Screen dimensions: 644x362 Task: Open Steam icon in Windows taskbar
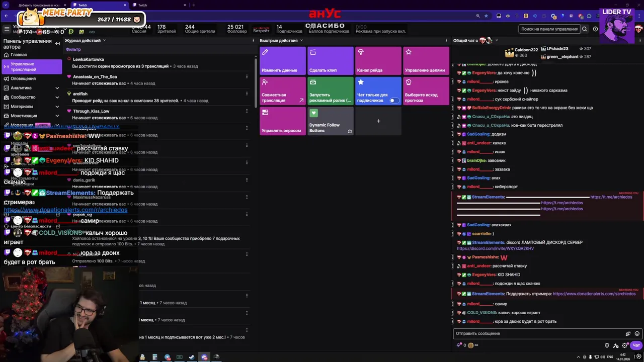192,357
